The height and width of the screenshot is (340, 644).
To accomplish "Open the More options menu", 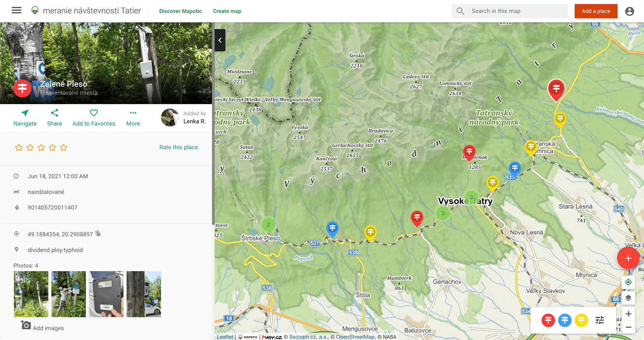I will [x=133, y=118].
